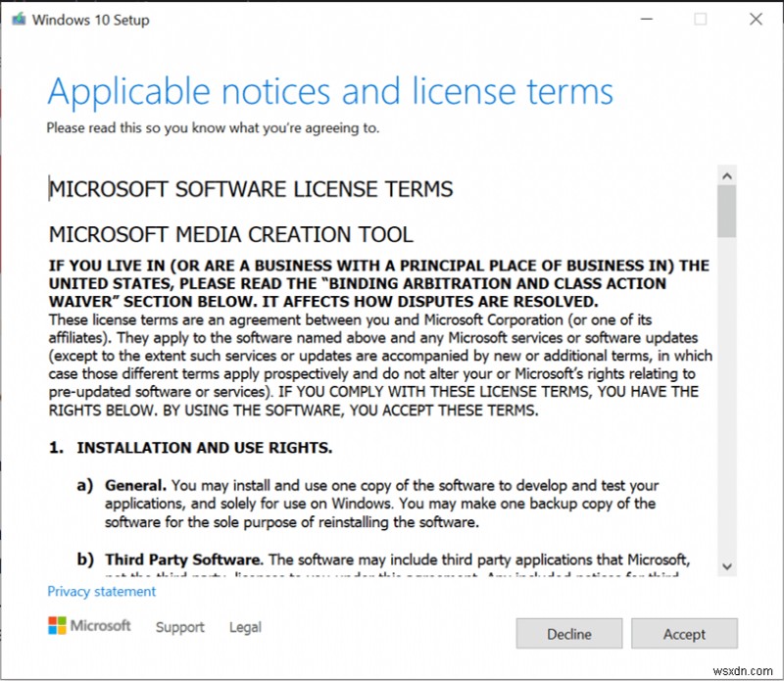Minimize the Windows 10 Setup window
This screenshot has height=681, width=784.
pyautogui.click(x=646, y=19)
